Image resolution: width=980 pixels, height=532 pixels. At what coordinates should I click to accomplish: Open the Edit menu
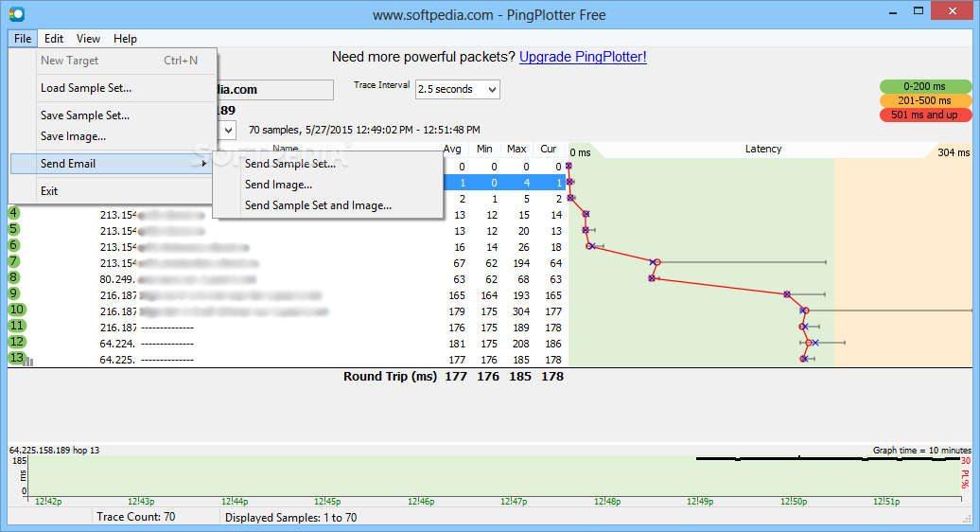click(54, 38)
